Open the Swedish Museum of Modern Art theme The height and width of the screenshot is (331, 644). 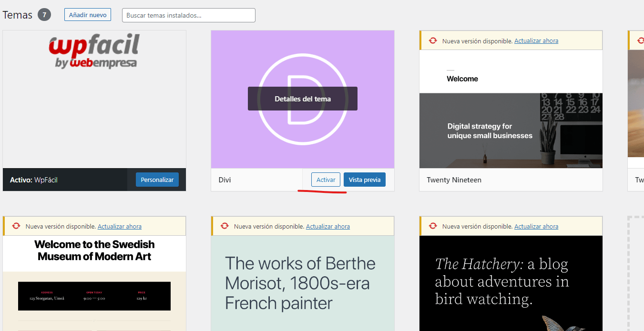pyautogui.click(x=94, y=283)
